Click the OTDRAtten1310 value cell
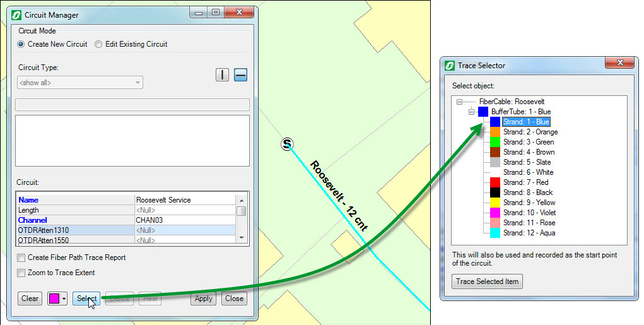 pos(185,230)
